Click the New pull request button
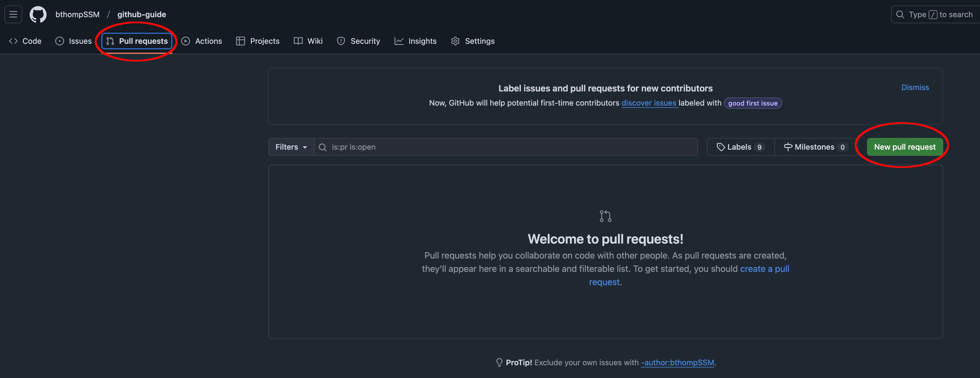 pyautogui.click(x=905, y=147)
